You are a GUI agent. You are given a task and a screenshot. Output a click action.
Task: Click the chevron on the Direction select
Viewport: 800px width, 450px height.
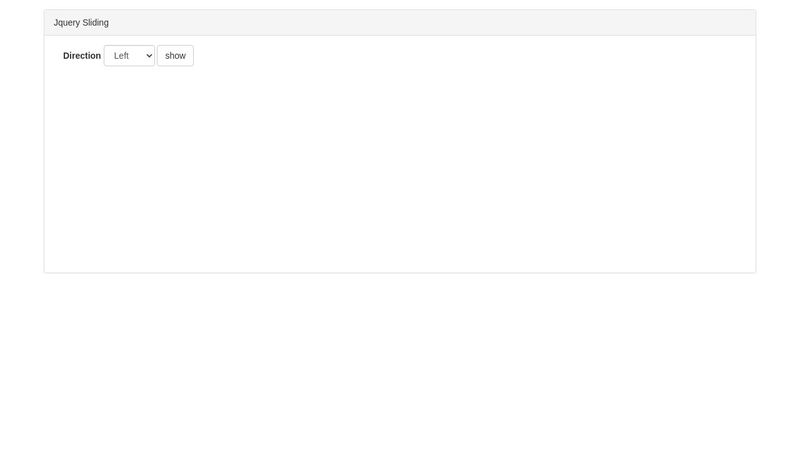pyautogui.click(x=149, y=56)
